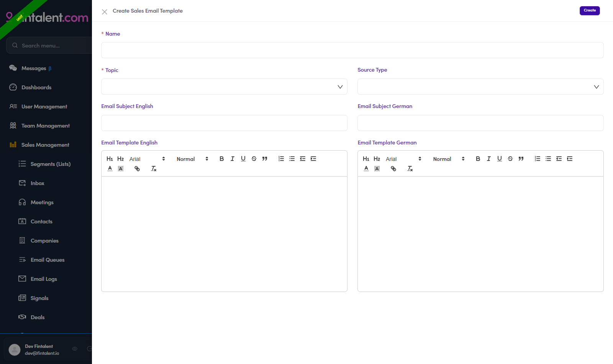Image resolution: width=613 pixels, height=364 pixels.
Task: Toggle underline in German template editor
Action: click(499, 159)
